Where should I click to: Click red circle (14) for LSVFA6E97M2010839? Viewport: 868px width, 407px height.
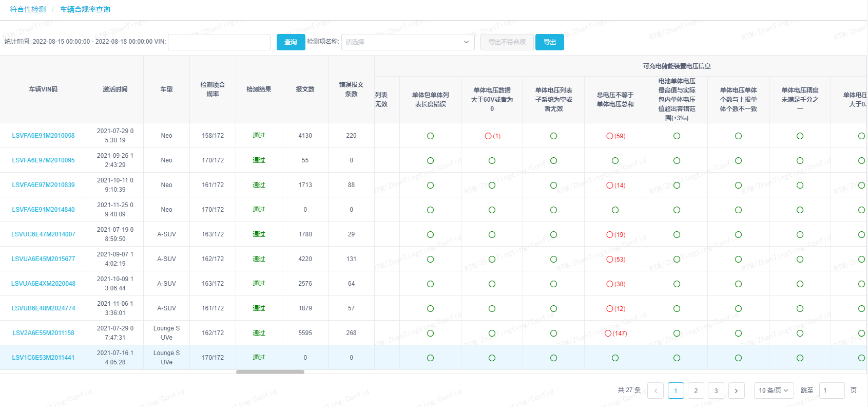(x=615, y=186)
